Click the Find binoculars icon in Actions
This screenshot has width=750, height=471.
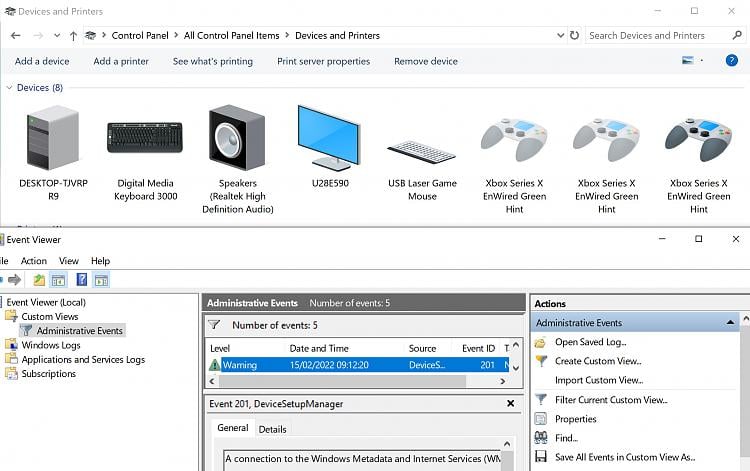[x=540, y=438]
